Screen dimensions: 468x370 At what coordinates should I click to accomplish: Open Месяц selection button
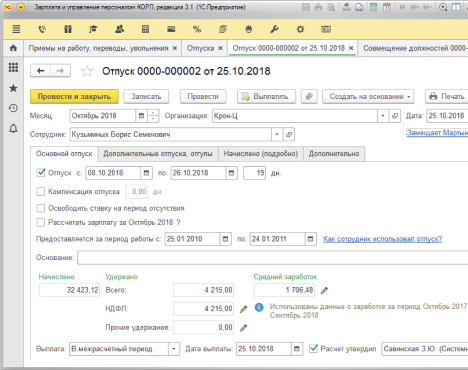(141, 116)
